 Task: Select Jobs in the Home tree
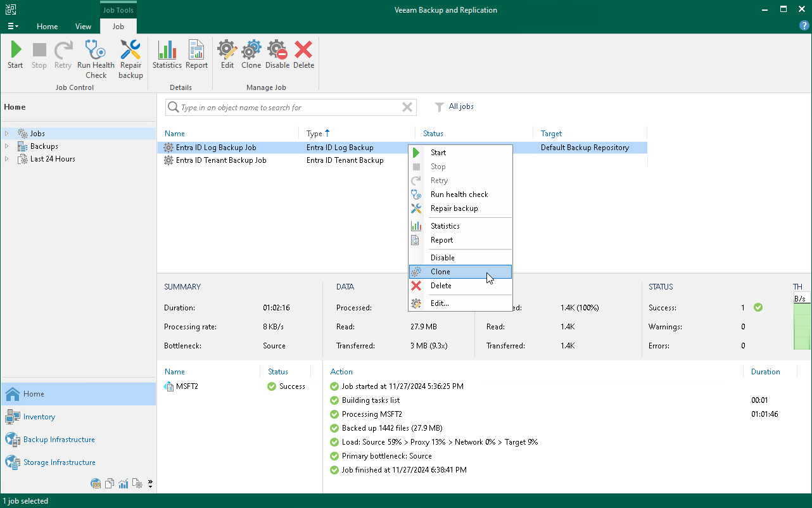click(x=37, y=134)
